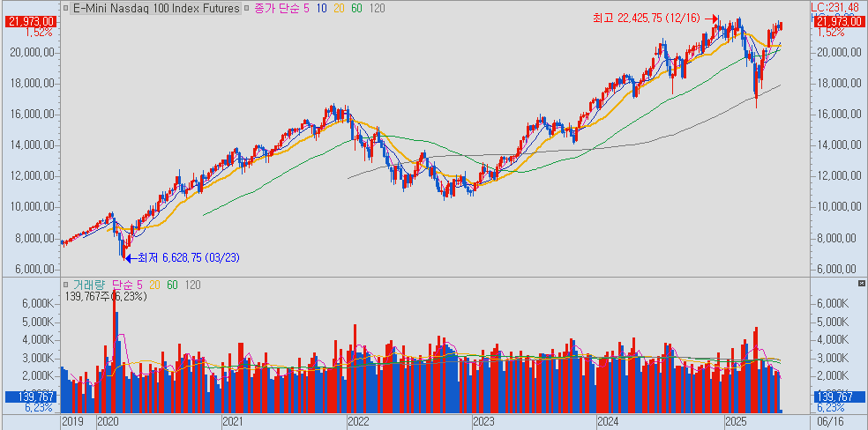The height and width of the screenshot is (430, 868).
Task: Close the volume panel with X button
Action: tap(861, 283)
